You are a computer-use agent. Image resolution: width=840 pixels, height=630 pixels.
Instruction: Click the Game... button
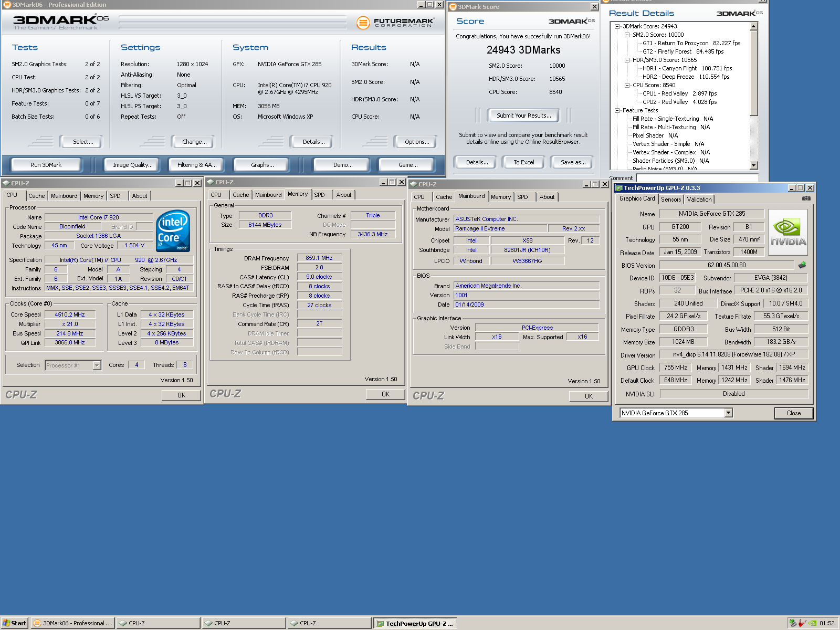coord(408,165)
